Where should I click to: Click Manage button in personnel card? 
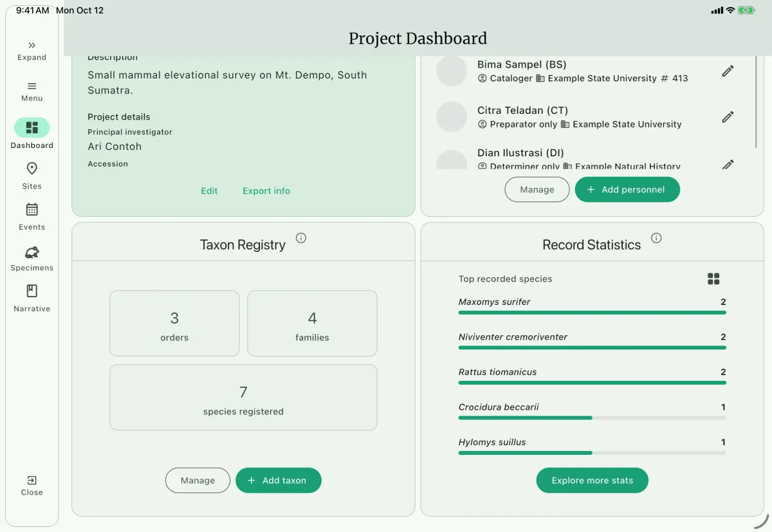[x=537, y=190]
